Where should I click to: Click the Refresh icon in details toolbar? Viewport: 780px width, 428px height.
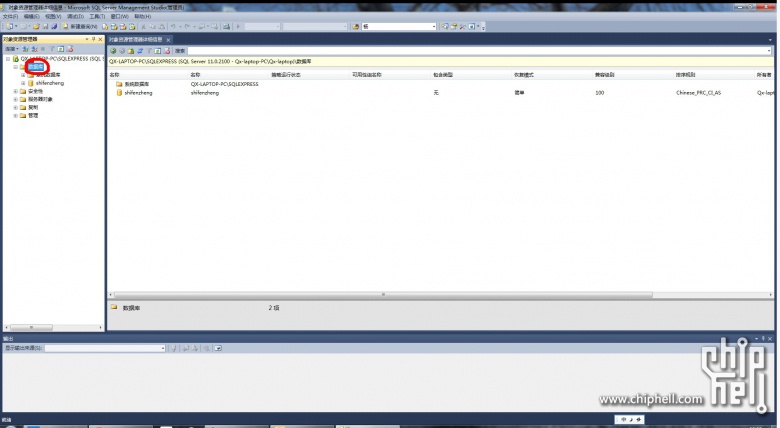click(158, 51)
